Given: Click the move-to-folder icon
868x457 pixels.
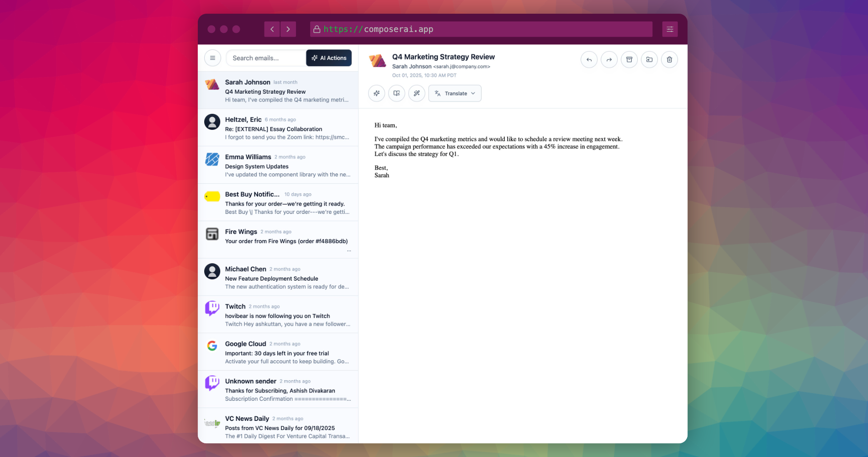Looking at the screenshot, I should coord(649,59).
